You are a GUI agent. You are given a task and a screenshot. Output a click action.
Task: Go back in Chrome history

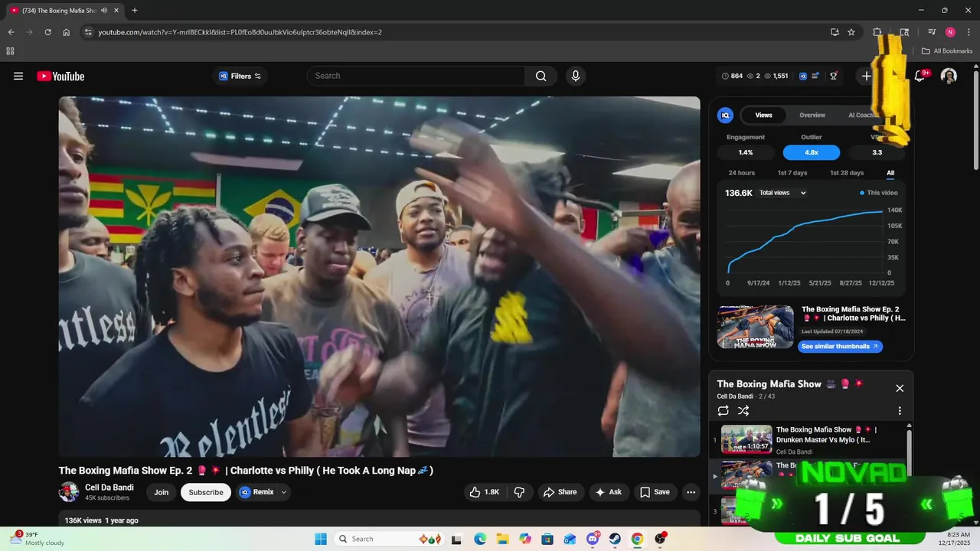(11, 32)
